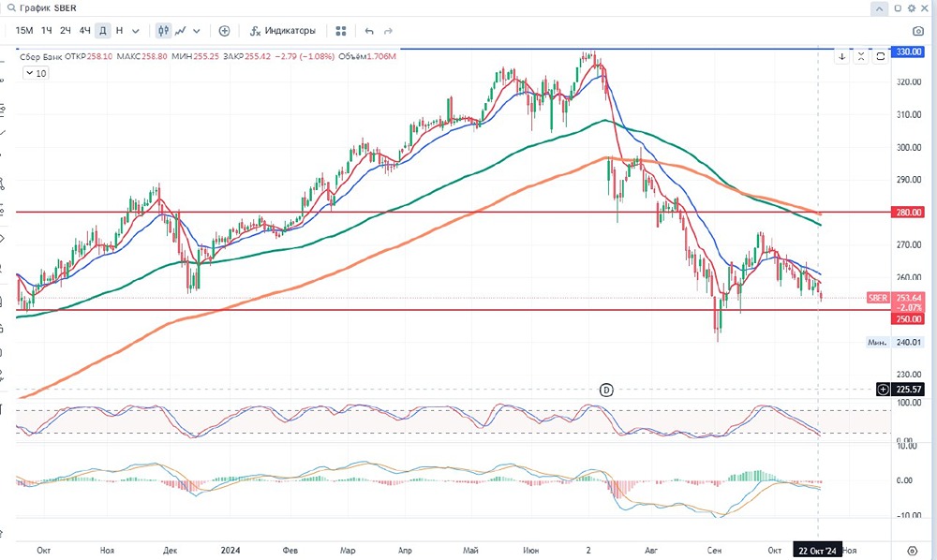Collapse the toolbar with top-right chevron
The height and width of the screenshot is (560, 937).
[x=879, y=8]
